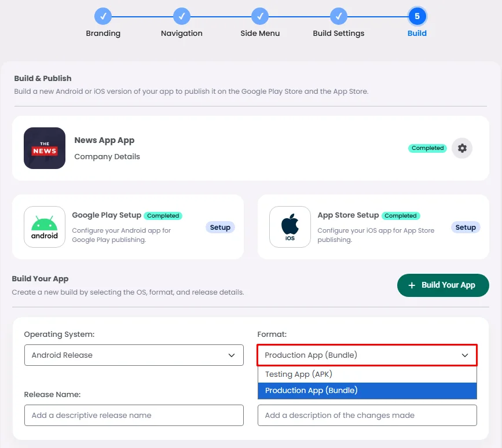Click the Completed badge beside the gear

[x=427, y=148]
